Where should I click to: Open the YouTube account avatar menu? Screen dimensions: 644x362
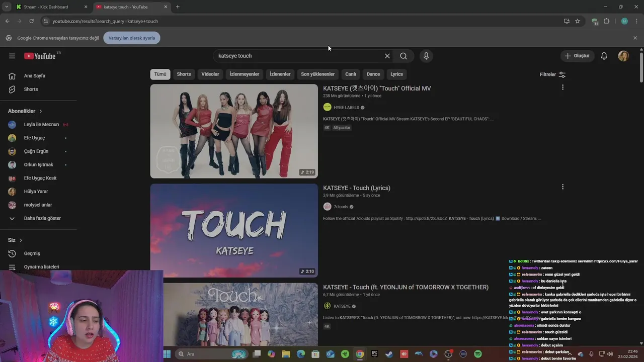coord(623,56)
